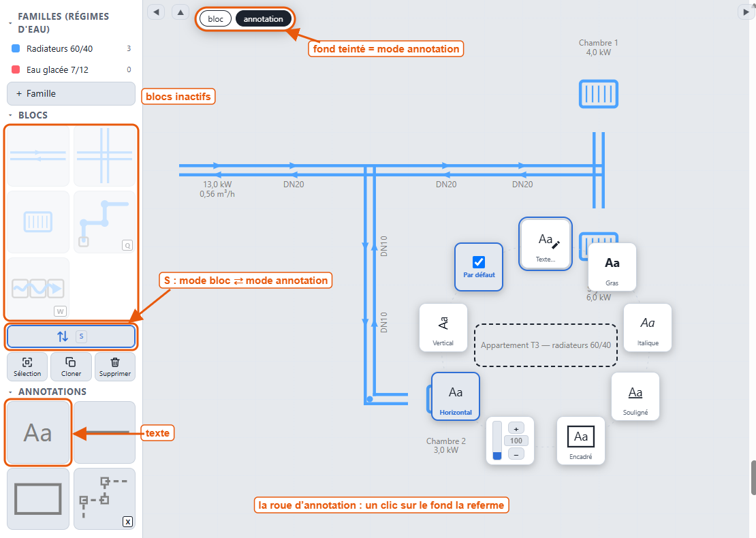Select the double pipe block icon
756x538 pixels.
pyautogui.click(x=38, y=156)
